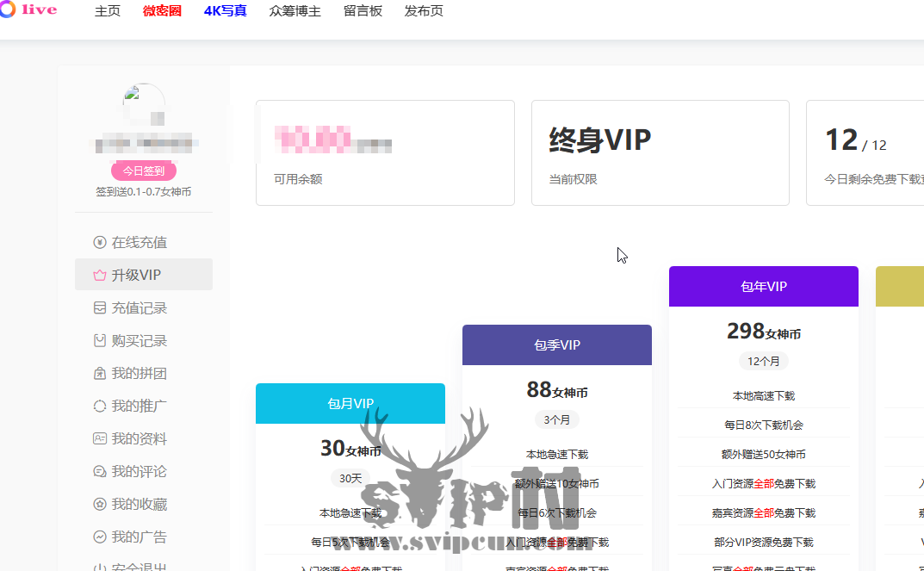
Task: Click the bag icon beside 购买记录
Action: [x=100, y=340]
